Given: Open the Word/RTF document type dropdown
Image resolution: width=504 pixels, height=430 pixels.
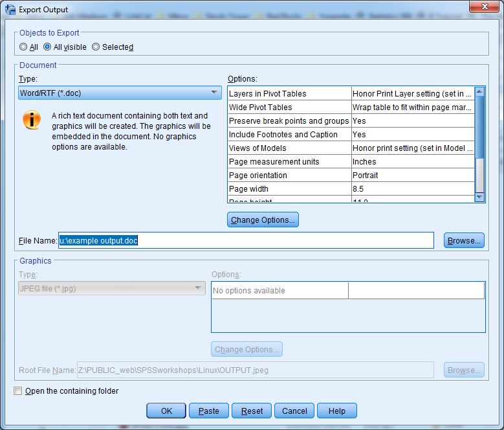Looking at the screenshot, I should tap(120, 93).
